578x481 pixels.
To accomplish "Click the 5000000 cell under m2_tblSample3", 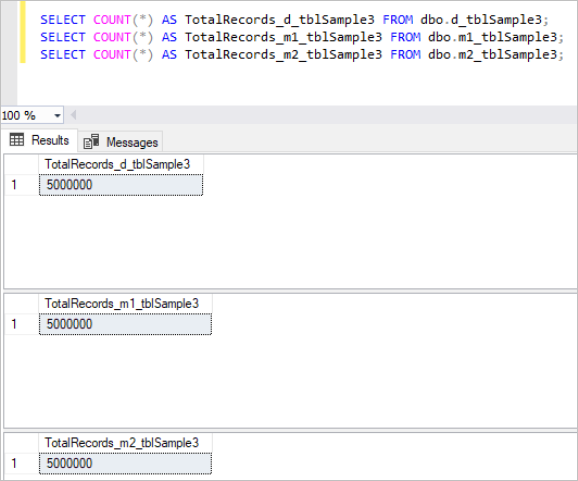I will 125,463.
